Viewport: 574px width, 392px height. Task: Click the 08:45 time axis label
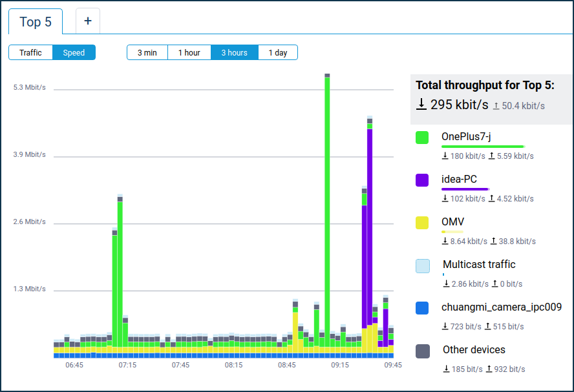pos(286,365)
